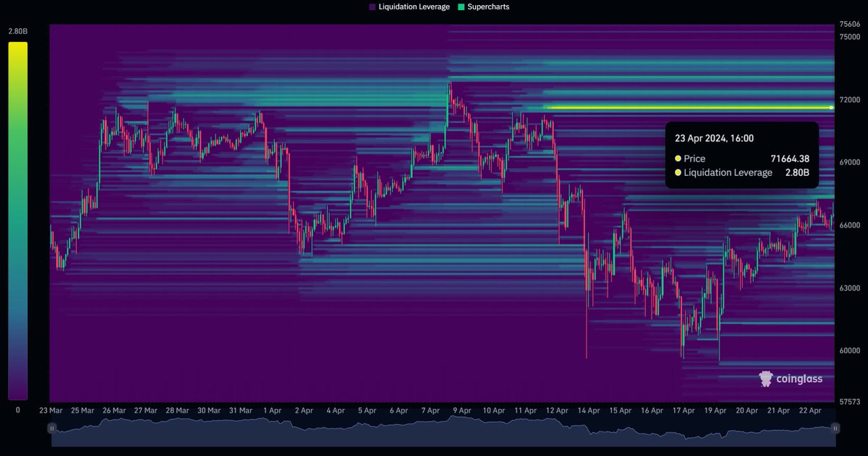This screenshot has width=868, height=456.
Task: Select the 14 Apr date label on axis
Action: click(588, 410)
